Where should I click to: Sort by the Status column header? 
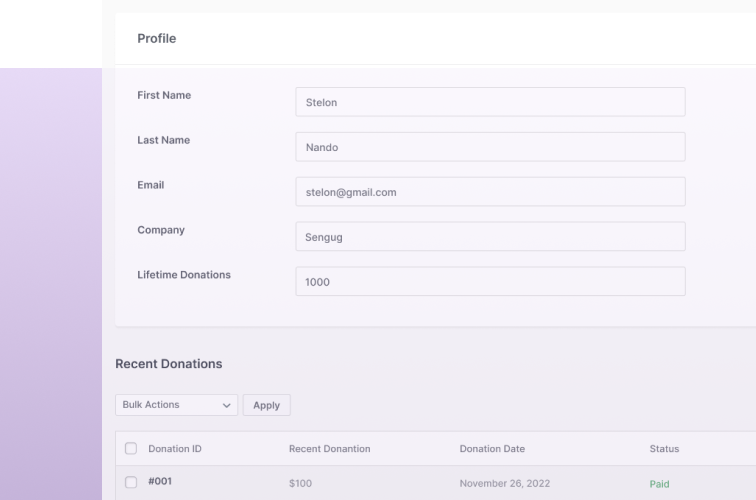664,449
